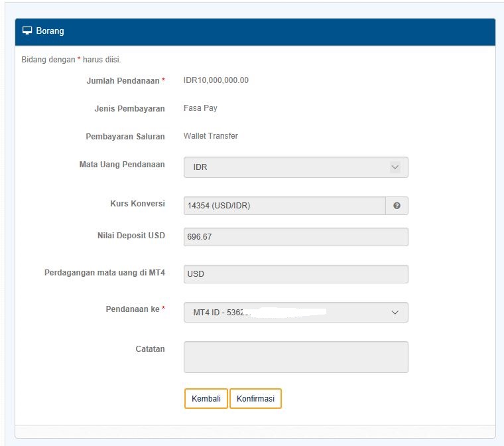Click the 'Bidang dengan * harus diisi' notice
The width and height of the screenshot is (504, 446).
71,60
